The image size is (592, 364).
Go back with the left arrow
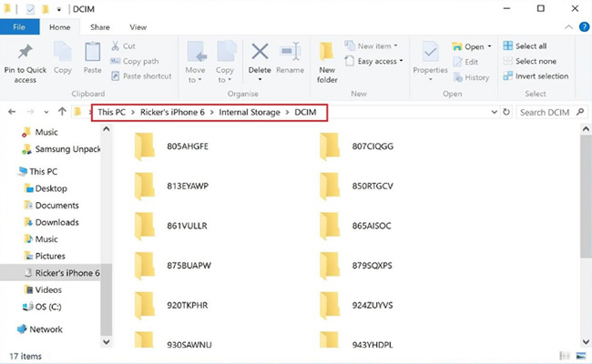point(12,112)
